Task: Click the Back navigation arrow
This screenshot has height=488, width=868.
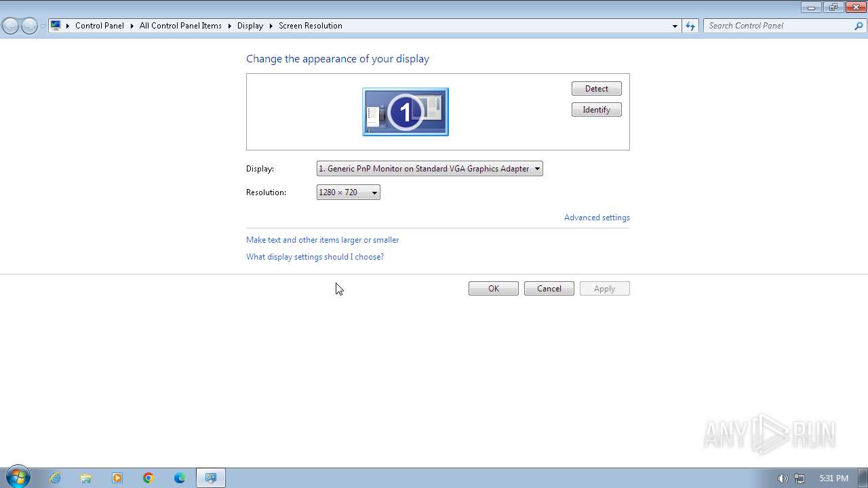Action: tap(10, 26)
